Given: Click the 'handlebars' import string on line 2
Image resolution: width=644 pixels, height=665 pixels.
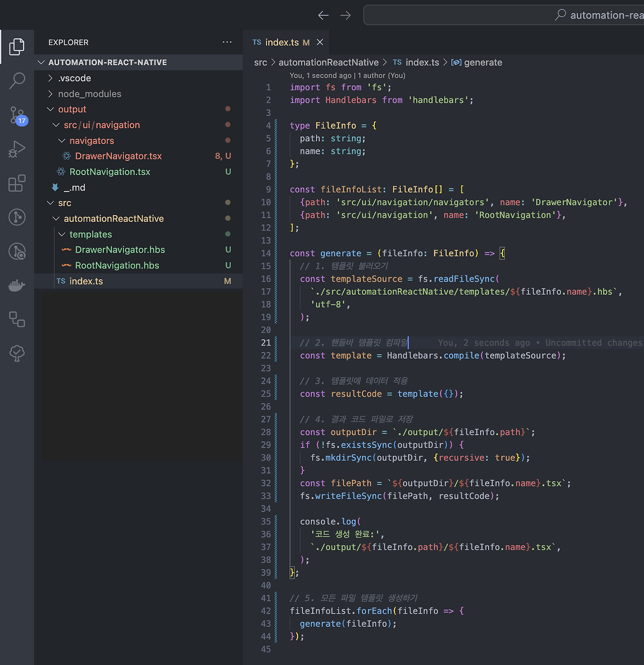Looking at the screenshot, I should coord(438,100).
